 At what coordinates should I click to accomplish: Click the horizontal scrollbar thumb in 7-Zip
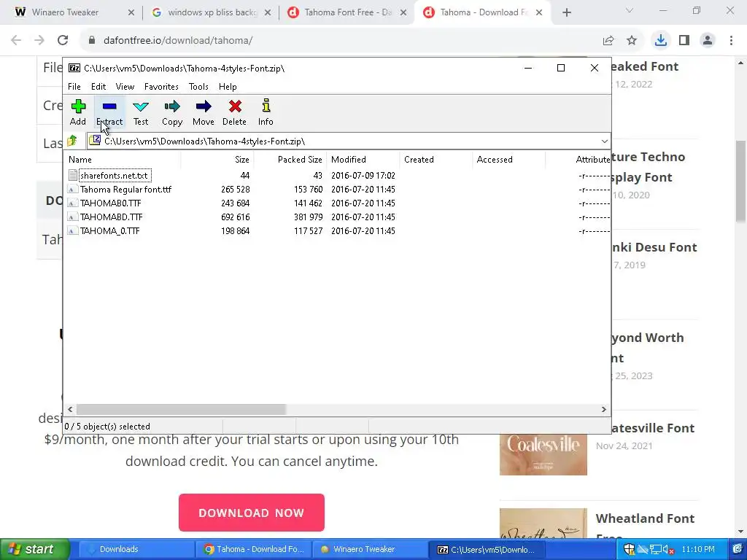(x=181, y=410)
